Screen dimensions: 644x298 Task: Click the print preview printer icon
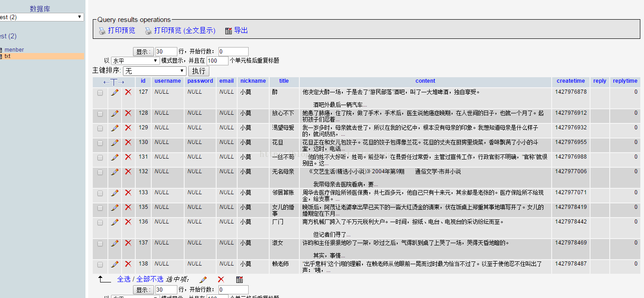pos(102,31)
